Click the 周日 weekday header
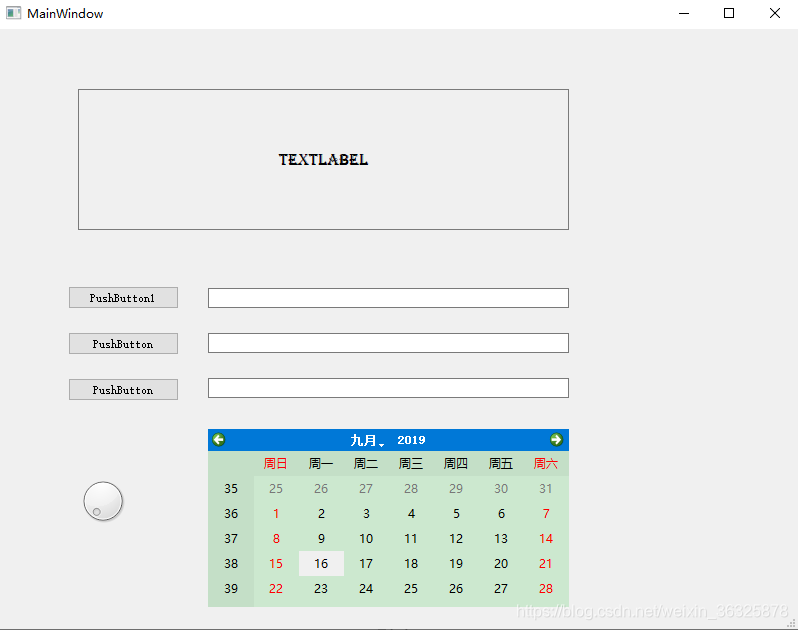Image resolution: width=798 pixels, height=630 pixels. pyautogui.click(x=276, y=464)
